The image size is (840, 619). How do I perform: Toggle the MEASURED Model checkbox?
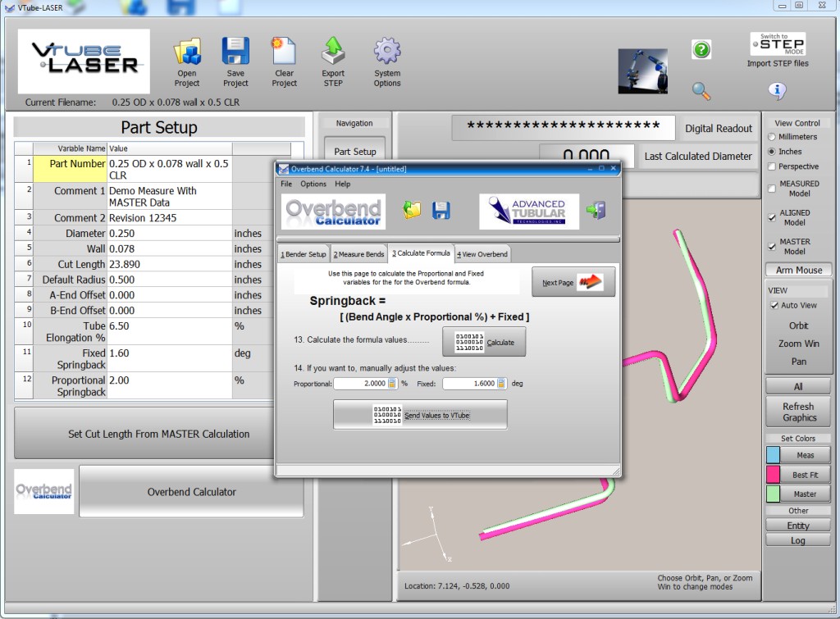pos(772,189)
